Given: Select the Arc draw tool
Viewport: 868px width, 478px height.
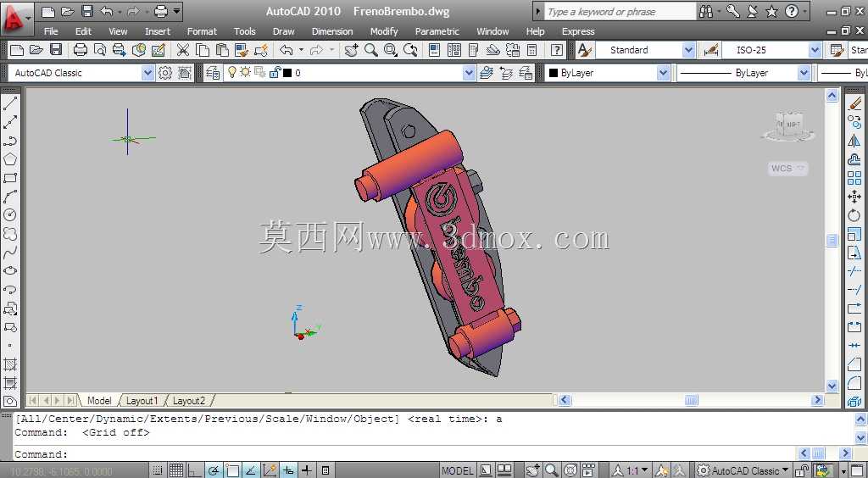Looking at the screenshot, I should (x=10, y=197).
